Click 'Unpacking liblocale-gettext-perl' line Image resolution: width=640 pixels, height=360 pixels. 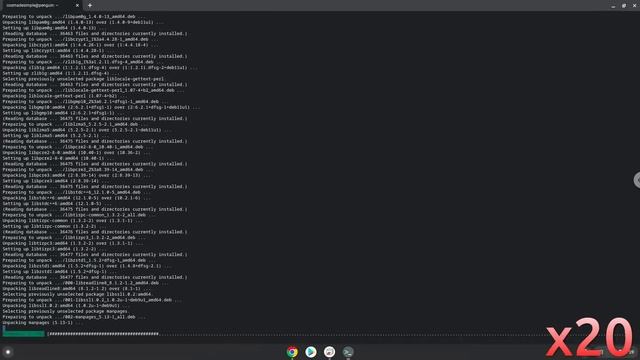point(64,96)
